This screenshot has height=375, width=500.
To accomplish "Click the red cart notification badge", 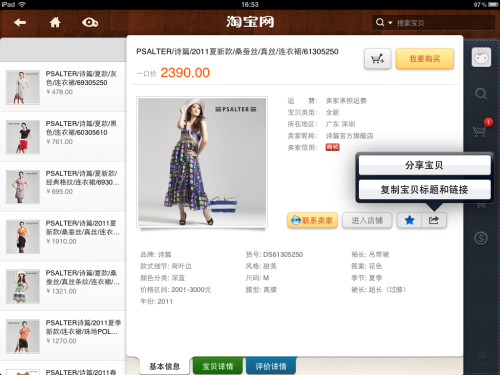I will [488, 122].
